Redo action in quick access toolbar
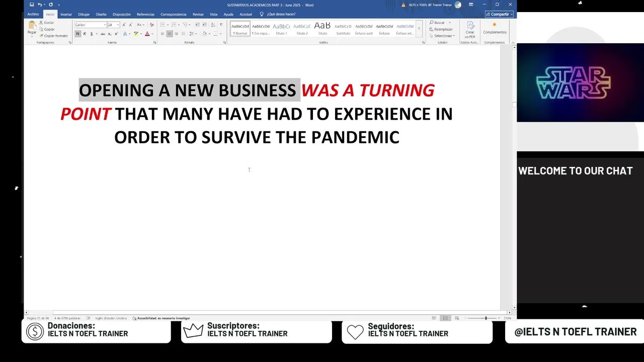644x362 pixels. point(51,5)
